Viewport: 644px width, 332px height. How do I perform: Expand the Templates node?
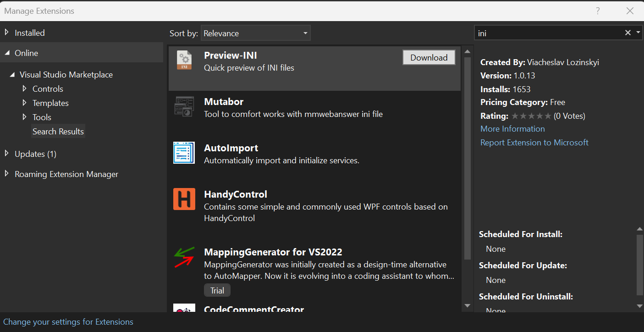tap(25, 103)
